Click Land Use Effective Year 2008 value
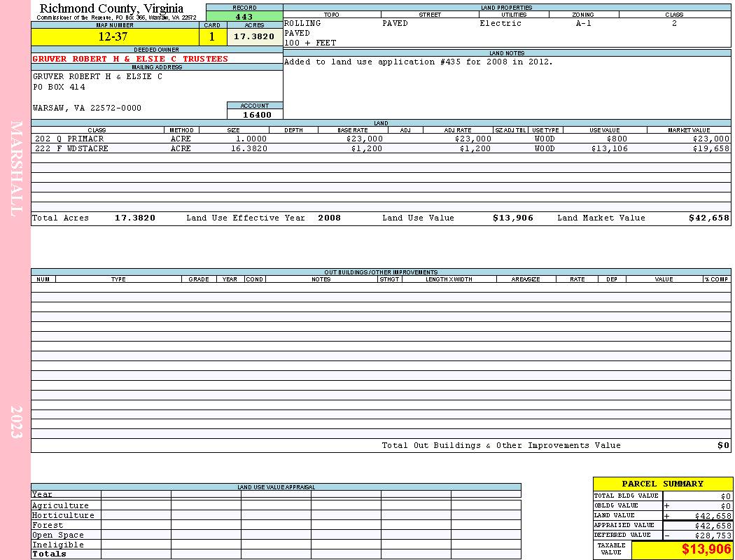This screenshot has height=560, width=735. 329,218
